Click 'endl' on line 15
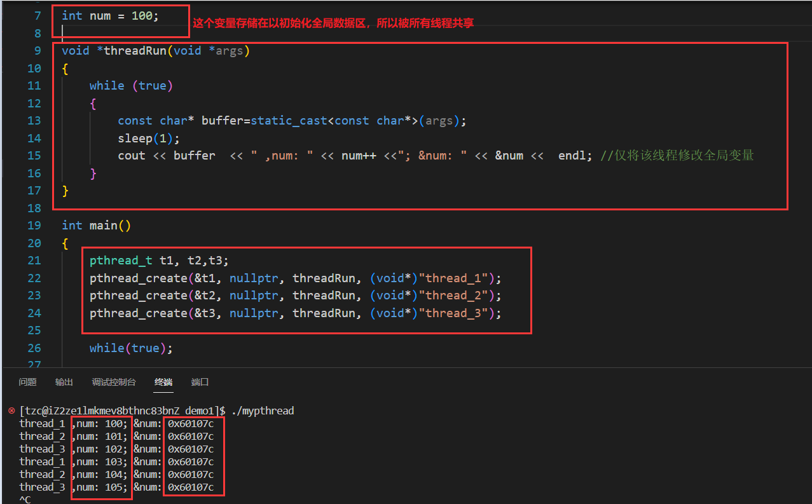Viewport: 812px width, 504px height. coord(572,156)
